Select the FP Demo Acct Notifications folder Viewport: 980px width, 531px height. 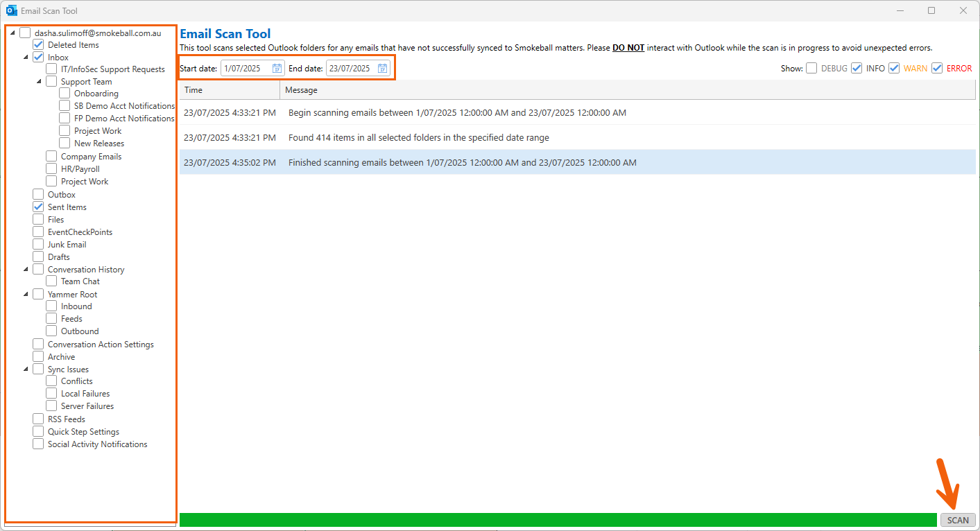coord(124,119)
